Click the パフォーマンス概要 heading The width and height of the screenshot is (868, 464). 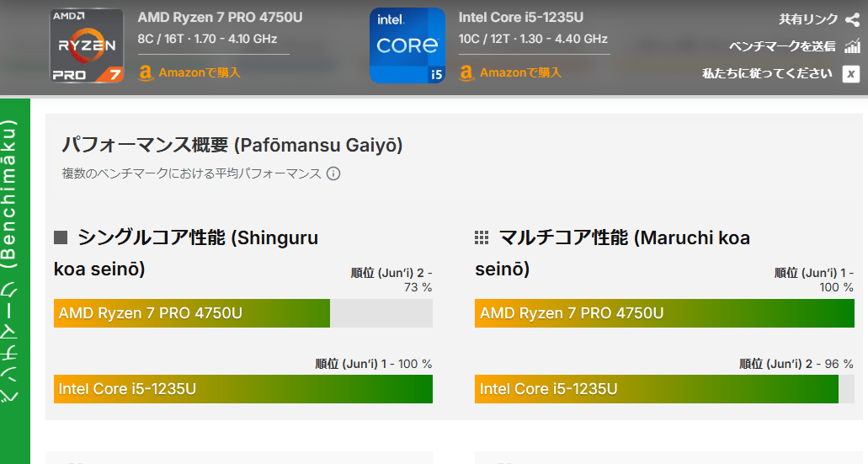pos(232,145)
